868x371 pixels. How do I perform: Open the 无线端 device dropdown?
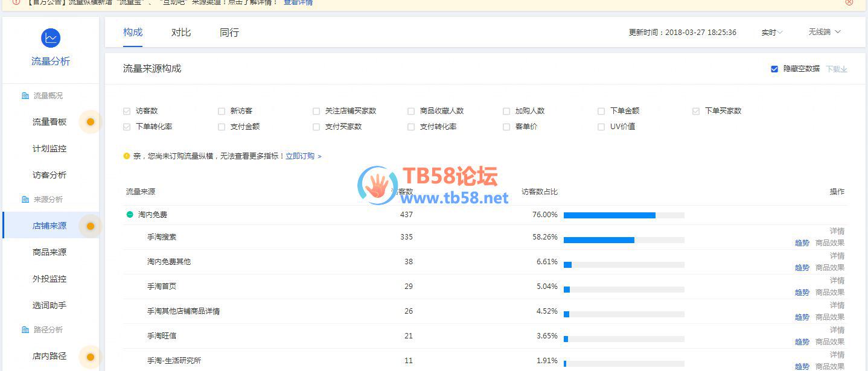[824, 32]
